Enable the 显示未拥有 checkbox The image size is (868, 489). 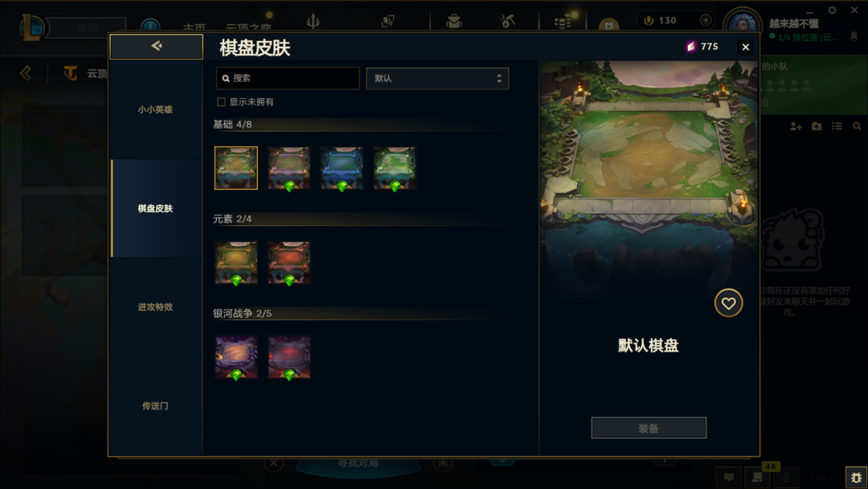pos(222,102)
